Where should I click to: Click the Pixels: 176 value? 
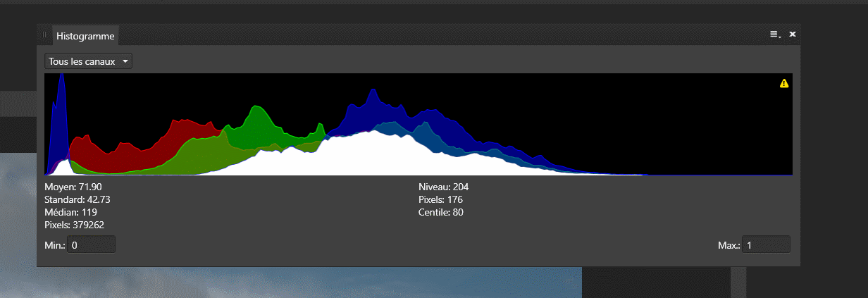click(x=440, y=199)
